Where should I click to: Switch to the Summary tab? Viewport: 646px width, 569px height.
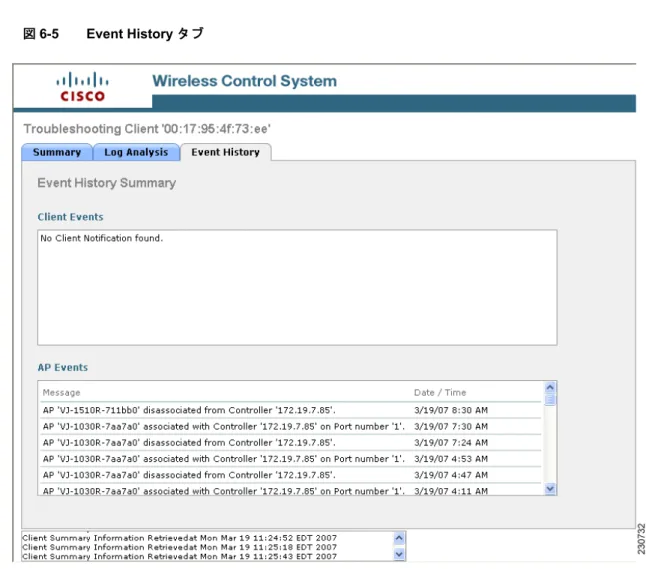pos(57,152)
